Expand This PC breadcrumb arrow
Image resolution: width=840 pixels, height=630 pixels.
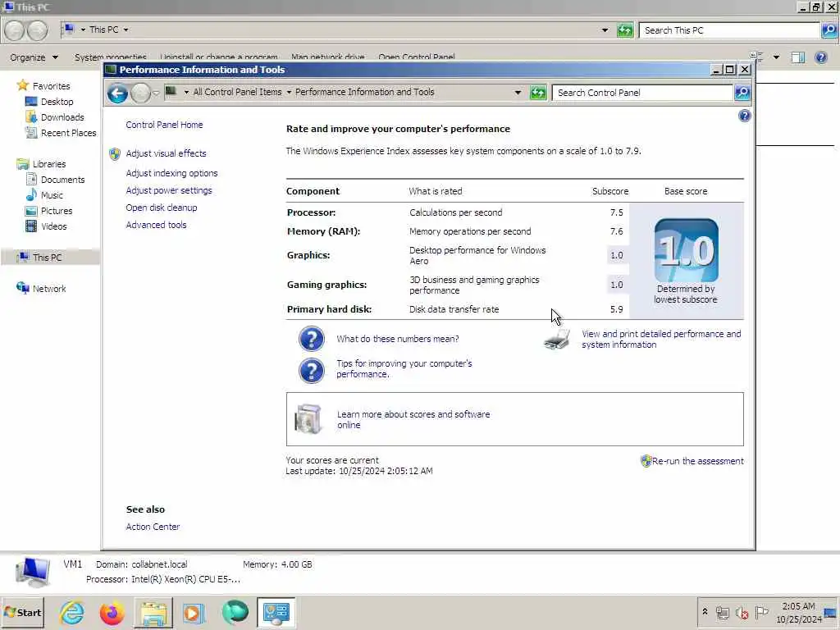126,30
